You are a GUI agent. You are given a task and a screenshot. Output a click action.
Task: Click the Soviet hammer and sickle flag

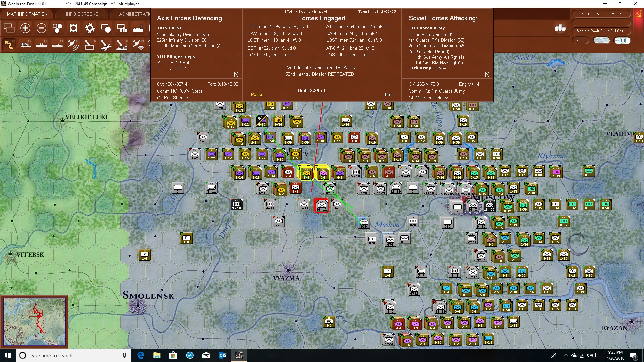638,14
